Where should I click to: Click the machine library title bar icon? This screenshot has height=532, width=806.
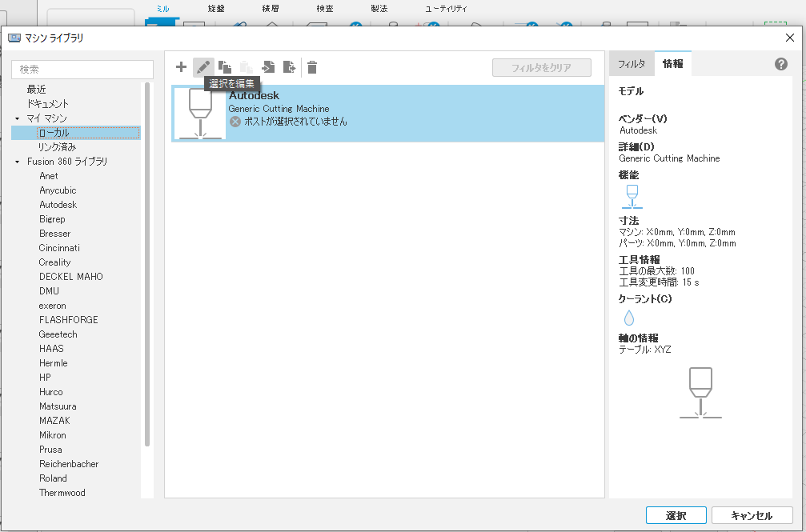pyautogui.click(x=14, y=38)
